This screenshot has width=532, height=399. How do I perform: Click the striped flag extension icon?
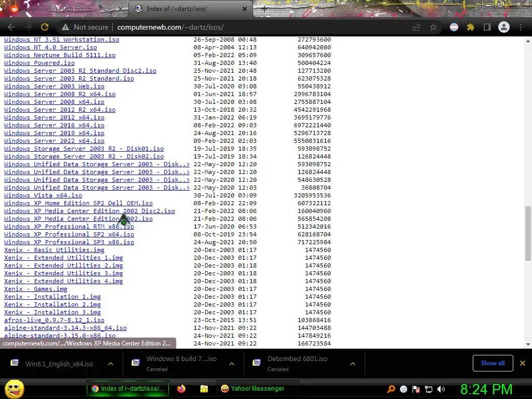454,27
